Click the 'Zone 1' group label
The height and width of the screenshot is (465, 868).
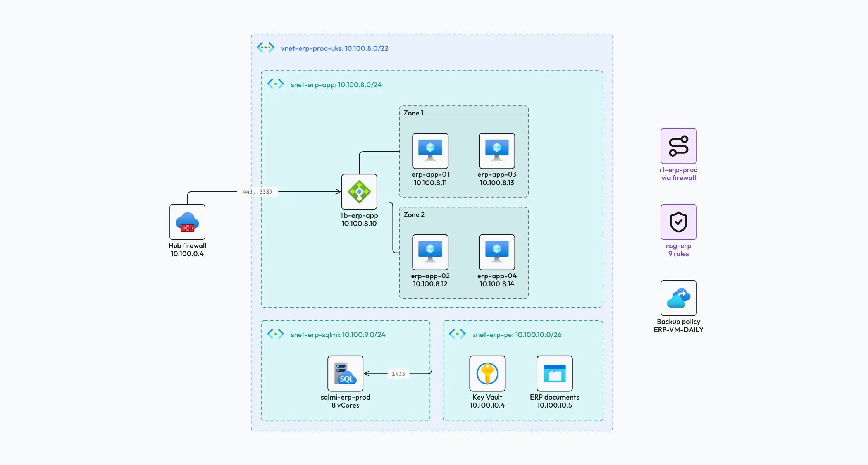(x=413, y=113)
